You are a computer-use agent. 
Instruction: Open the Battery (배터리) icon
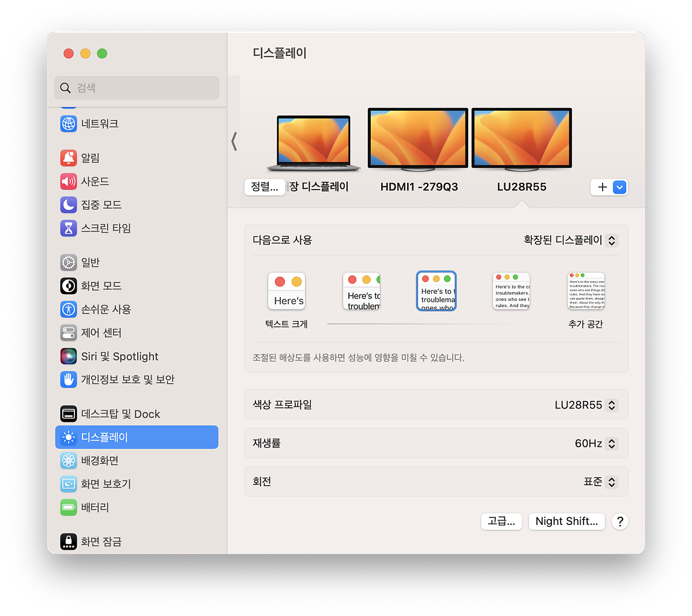[x=69, y=508]
